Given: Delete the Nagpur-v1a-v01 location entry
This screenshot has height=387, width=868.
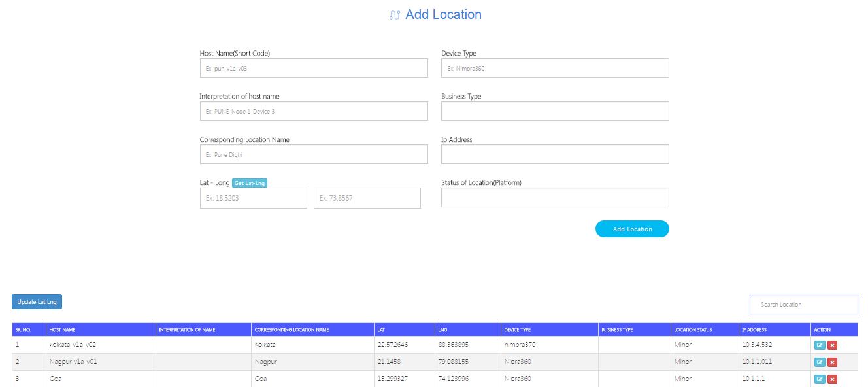Looking at the screenshot, I should click(832, 362).
